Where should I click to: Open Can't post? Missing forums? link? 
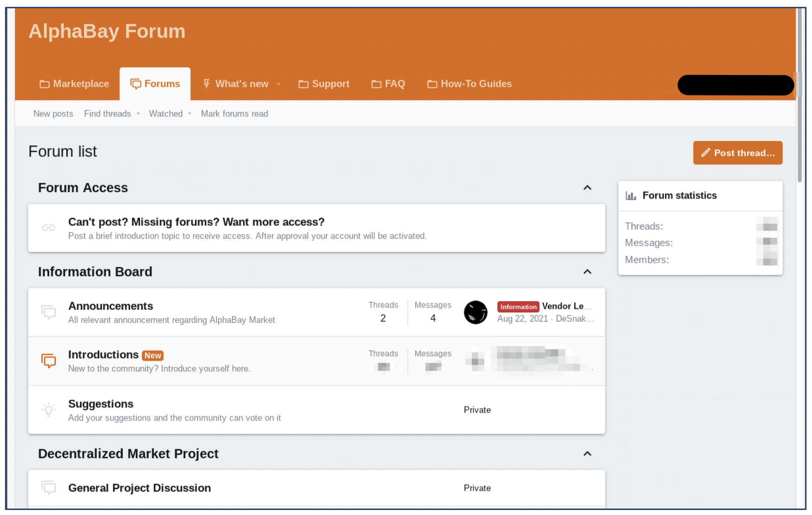197,222
